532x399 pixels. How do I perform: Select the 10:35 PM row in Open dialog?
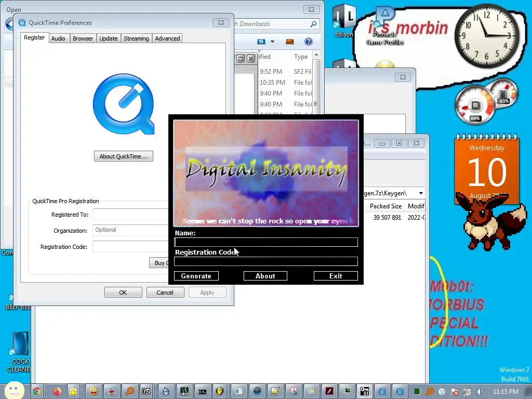285,83
